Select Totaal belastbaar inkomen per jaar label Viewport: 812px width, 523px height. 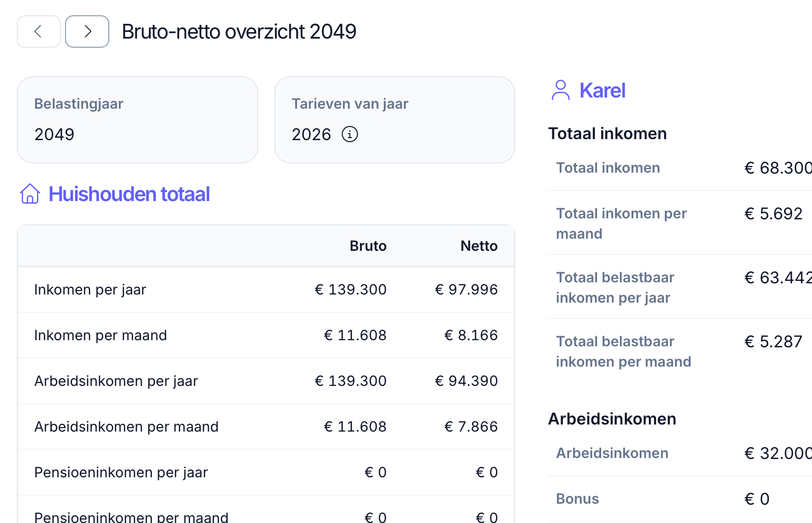[x=615, y=287]
